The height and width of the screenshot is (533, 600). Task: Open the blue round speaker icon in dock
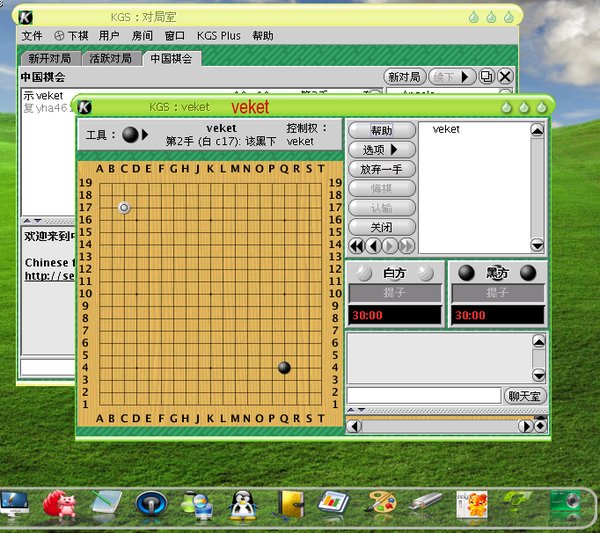point(152,505)
